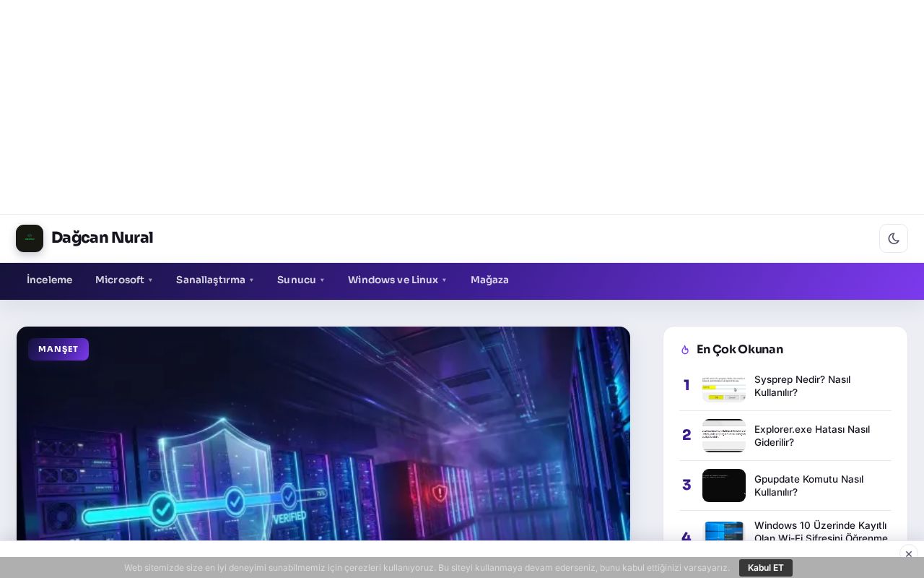Open the Mağaza menu item

point(489,280)
